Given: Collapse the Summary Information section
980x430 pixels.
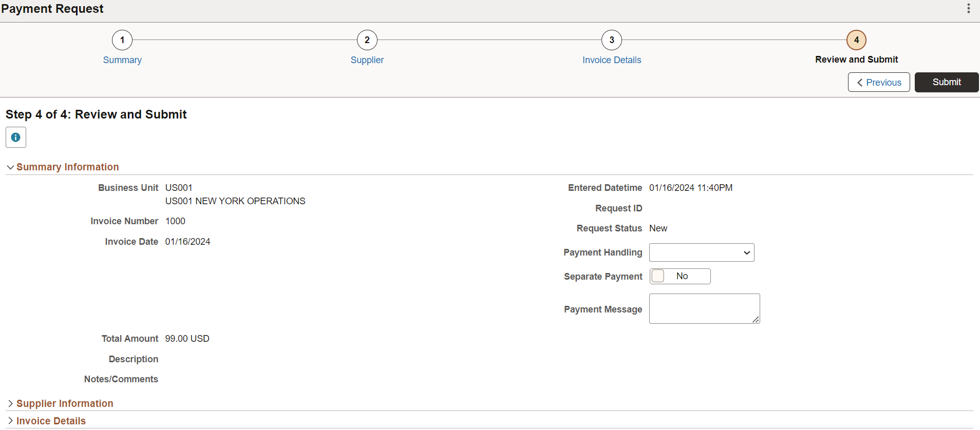Looking at the screenshot, I should 10,167.
